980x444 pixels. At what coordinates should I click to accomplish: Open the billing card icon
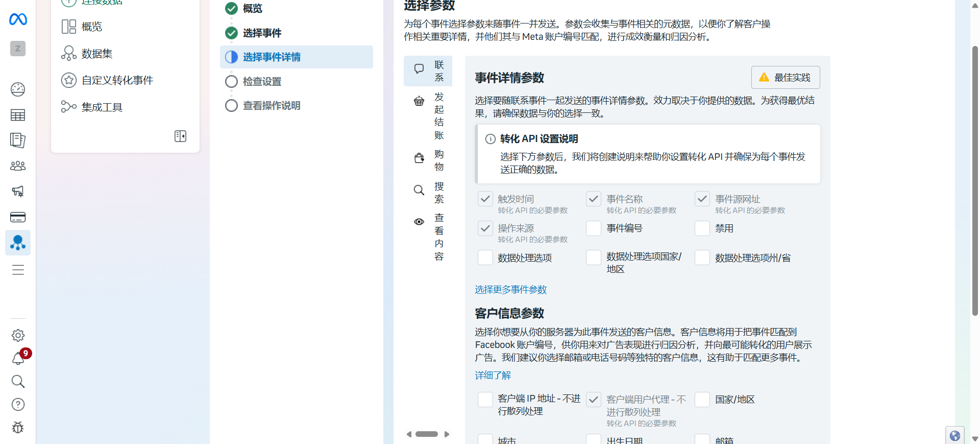tap(18, 217)
